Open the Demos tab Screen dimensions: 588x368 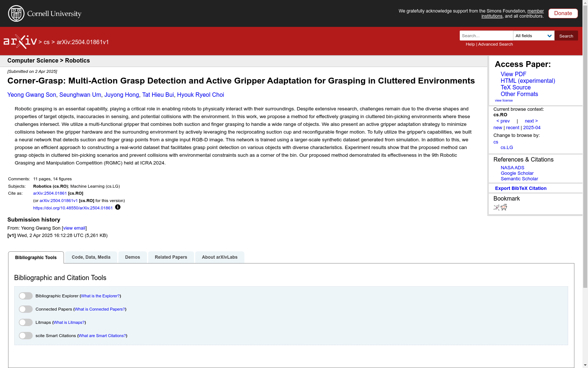[x=133, y=257]
